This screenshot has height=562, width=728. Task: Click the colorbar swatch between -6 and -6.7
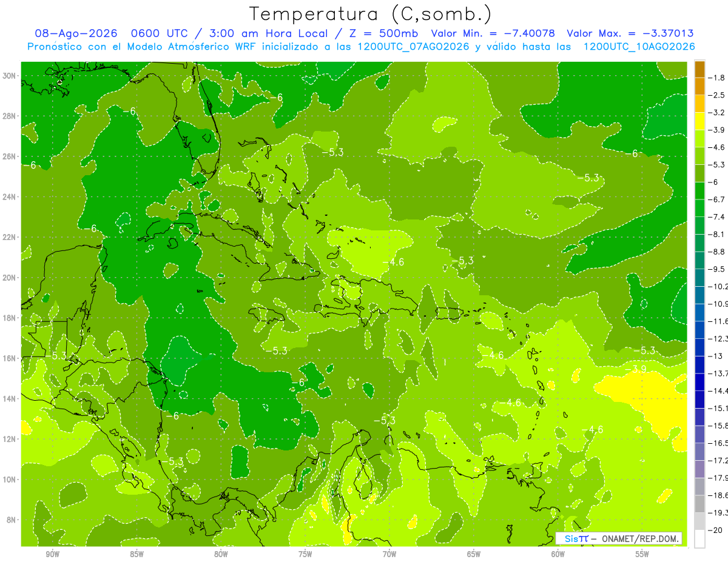[699, 191]
